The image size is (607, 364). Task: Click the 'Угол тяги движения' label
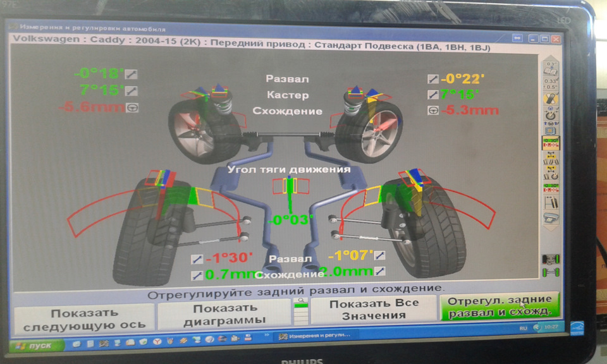289,169
